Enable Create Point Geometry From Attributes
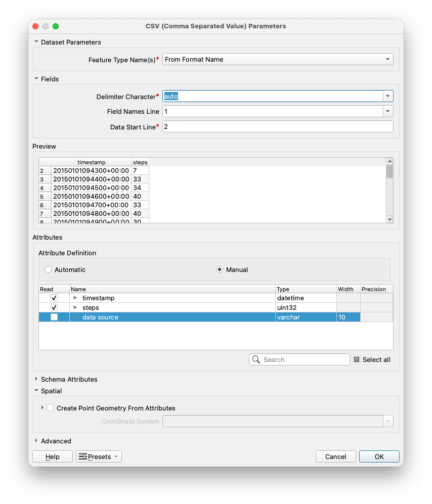This screenshot has height=504, width=432. (50, 407)
